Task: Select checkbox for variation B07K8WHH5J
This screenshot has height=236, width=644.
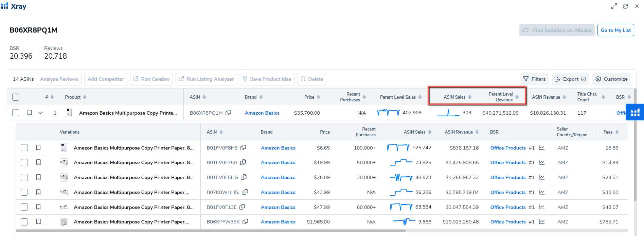Action: click(24, 192)
